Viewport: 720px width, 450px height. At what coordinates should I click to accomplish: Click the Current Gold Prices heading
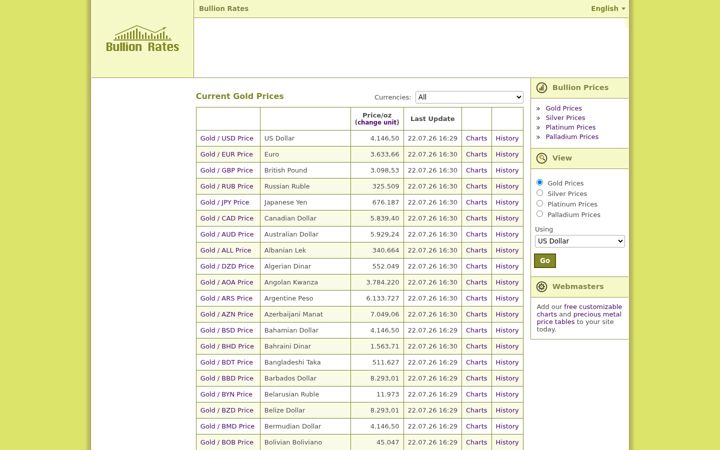click(240, 96)
